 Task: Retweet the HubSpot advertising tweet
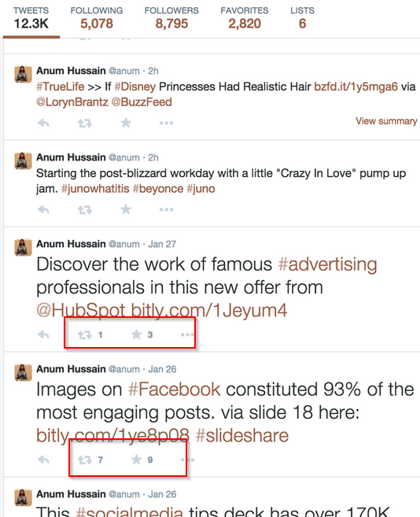pyautogui.click(x=85, y=335)
